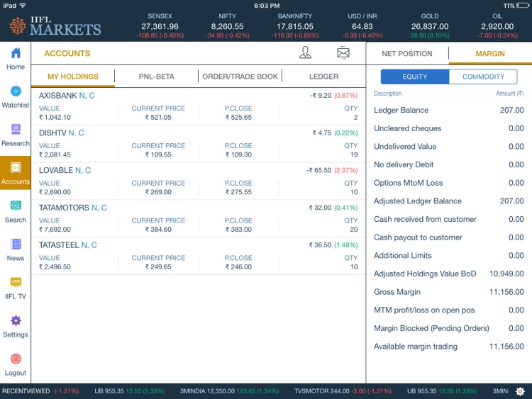Viewport: 532px width, 399px height.
Task: Open the Order/Trade Book tab
Action: pyautogui.click(x=240, y=77)
